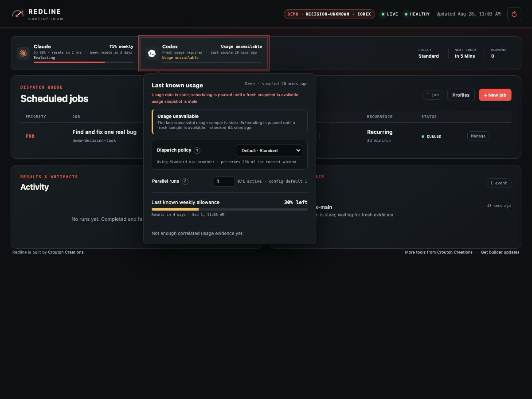Click the RECURRENCE column header
Viewport: 532px width, 399px height.
click(x=379, y=117)
